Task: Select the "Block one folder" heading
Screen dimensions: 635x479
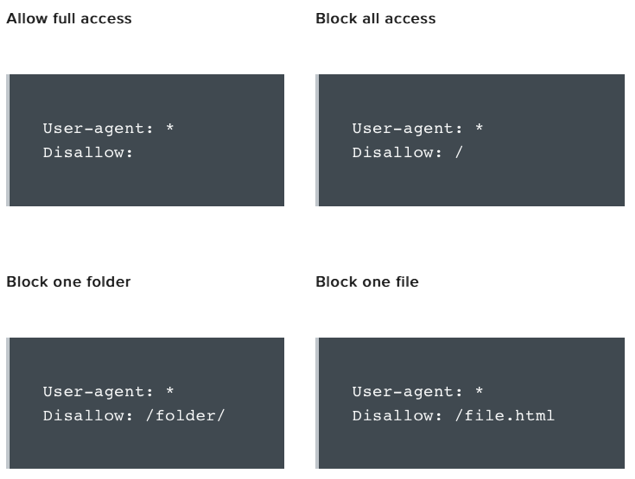Action: coord(68,281)
